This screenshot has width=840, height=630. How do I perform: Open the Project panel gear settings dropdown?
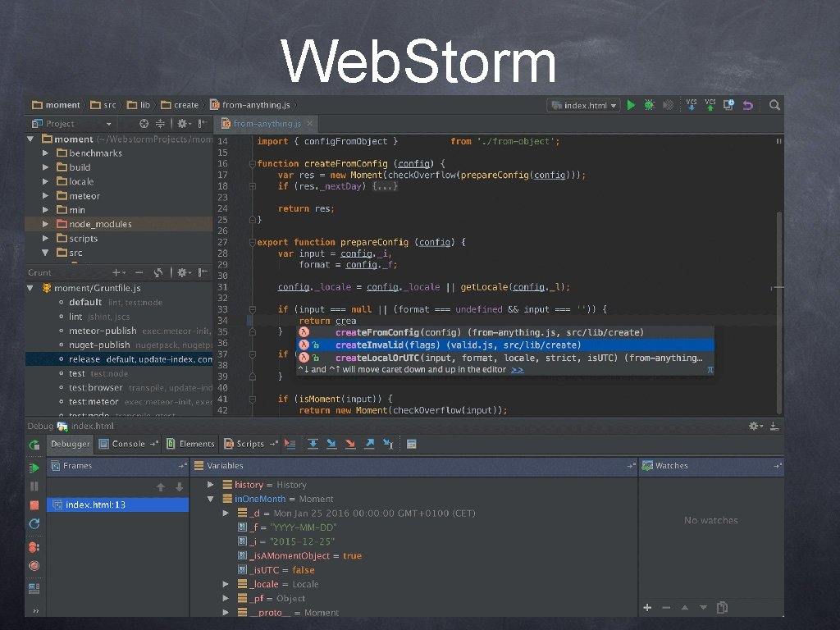(185, 124)
